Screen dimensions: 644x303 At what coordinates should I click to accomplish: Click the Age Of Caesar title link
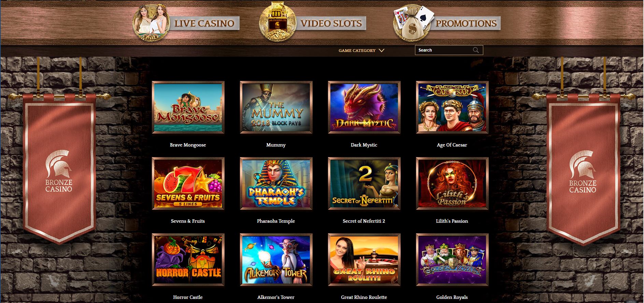[x=452, y=145]
